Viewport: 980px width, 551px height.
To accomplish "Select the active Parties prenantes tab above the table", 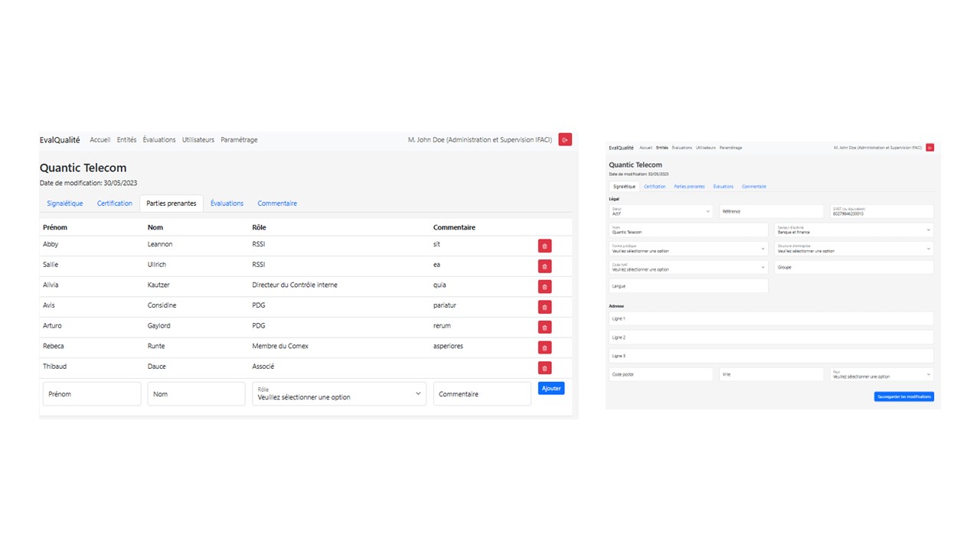I will click(x=171, y=204).
